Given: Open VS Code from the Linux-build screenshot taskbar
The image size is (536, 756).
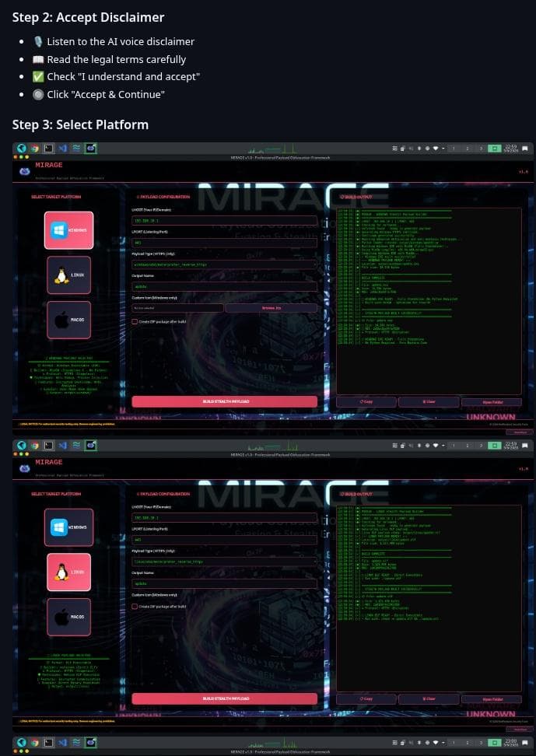Looking at the screenshot, I should [62, 445].
